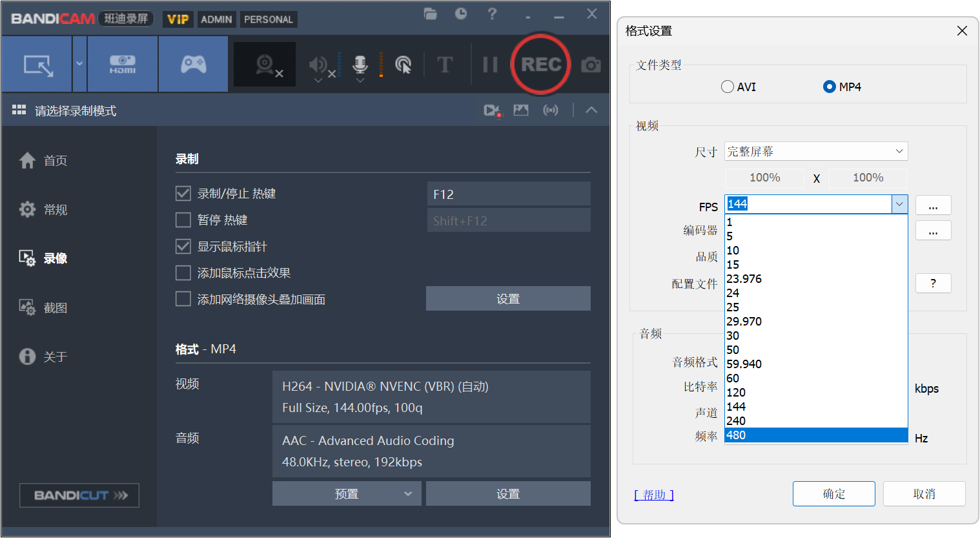
Task: Pause recording with the pause icon
Action: coord(491,65)
